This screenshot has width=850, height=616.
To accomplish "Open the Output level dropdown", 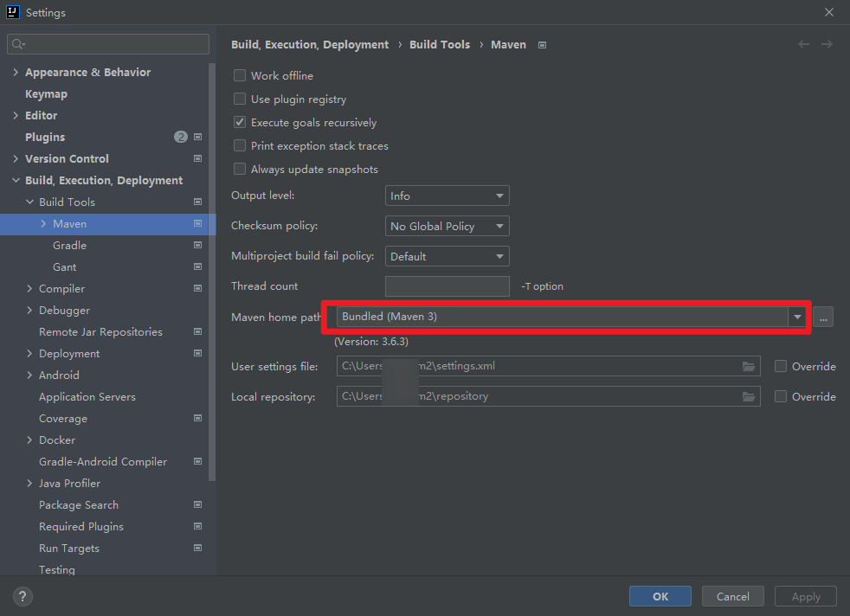I will (x=448, y=196).
